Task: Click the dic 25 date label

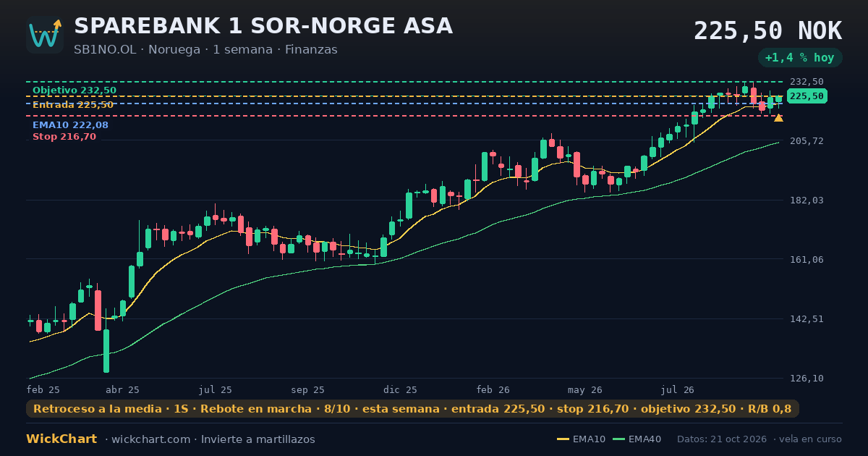Action: tap(400, 389)
